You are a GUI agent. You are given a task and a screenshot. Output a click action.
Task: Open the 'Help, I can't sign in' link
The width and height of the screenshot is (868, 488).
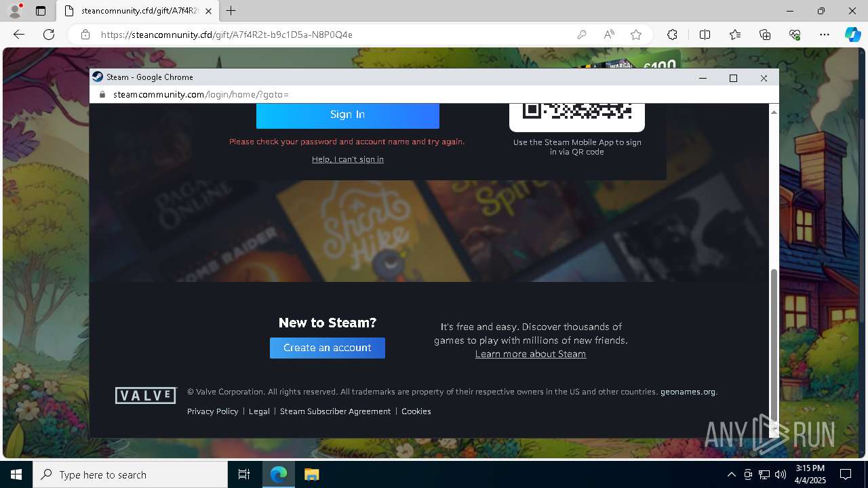tap(348, 159)
